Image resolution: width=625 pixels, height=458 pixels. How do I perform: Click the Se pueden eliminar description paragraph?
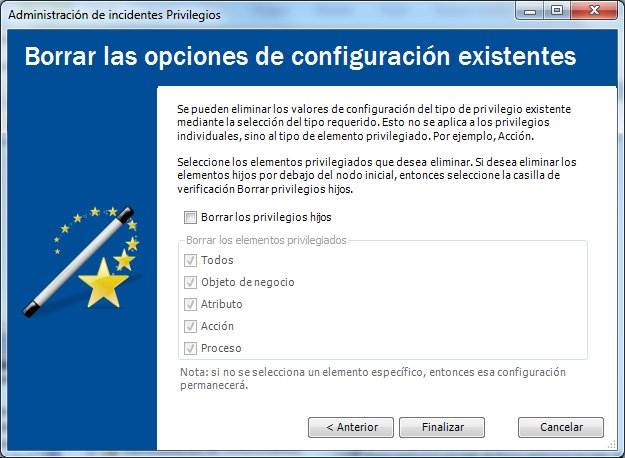[374, 122]
